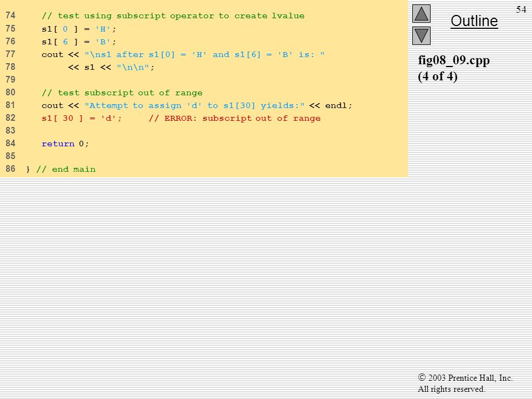The image size is (532, 399).
Task: Click 'All rights reserved.' text
Action: click(x=452, y=389)
